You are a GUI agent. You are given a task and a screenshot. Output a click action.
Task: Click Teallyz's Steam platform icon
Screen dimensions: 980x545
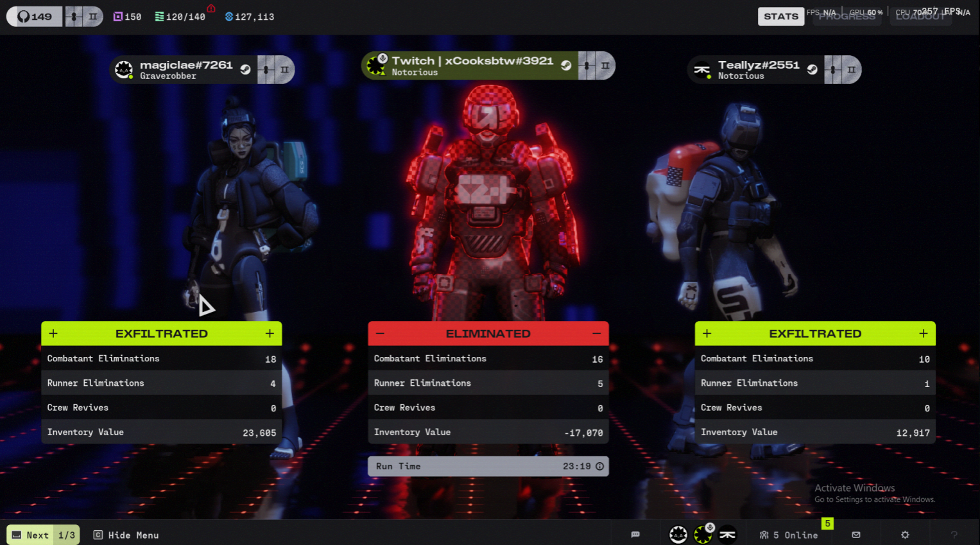click(x=812, y=70)
